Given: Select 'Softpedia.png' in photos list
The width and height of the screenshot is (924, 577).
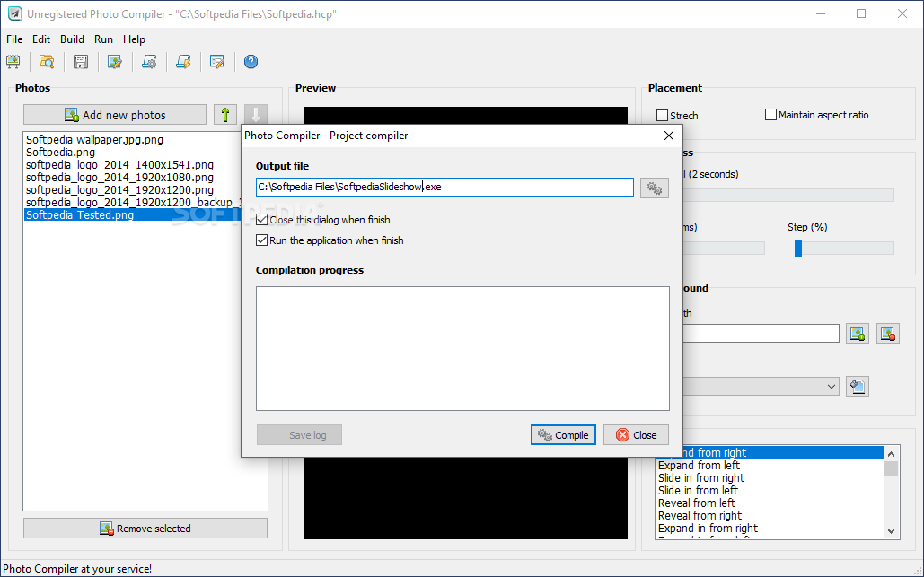Looking at the screenshot, I should pos(60,152).
